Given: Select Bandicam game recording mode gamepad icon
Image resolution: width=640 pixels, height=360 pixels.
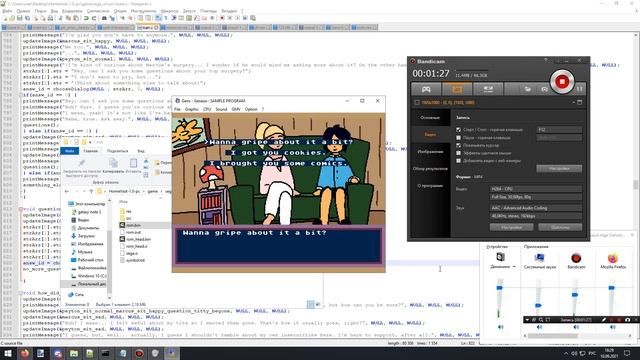Looking at the screenshot, I should pos(426,89).
